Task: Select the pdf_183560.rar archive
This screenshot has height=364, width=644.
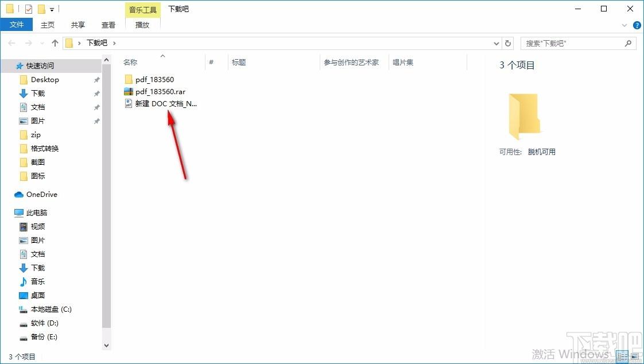Action: click(x=160, y=92)
